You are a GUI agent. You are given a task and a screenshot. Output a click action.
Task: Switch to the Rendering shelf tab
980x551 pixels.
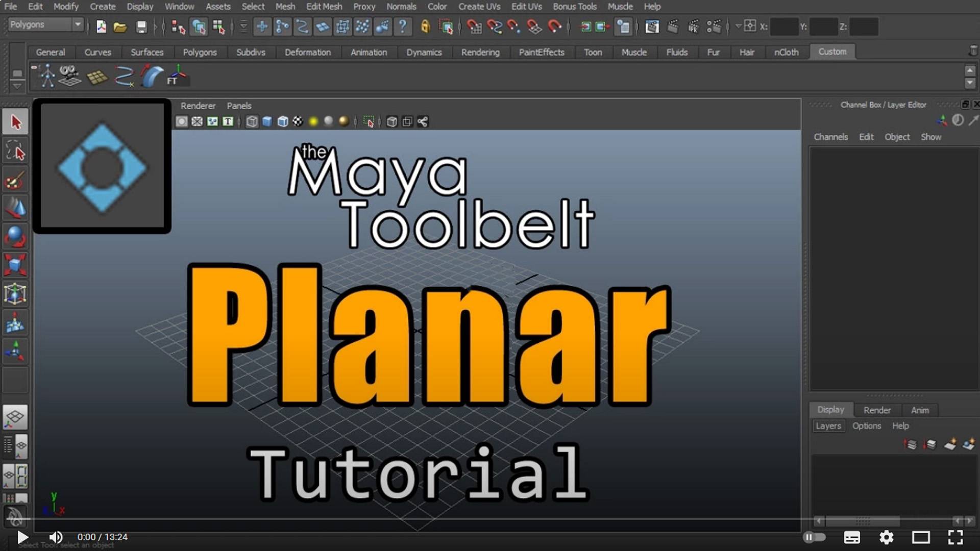[x=480, y=52]
